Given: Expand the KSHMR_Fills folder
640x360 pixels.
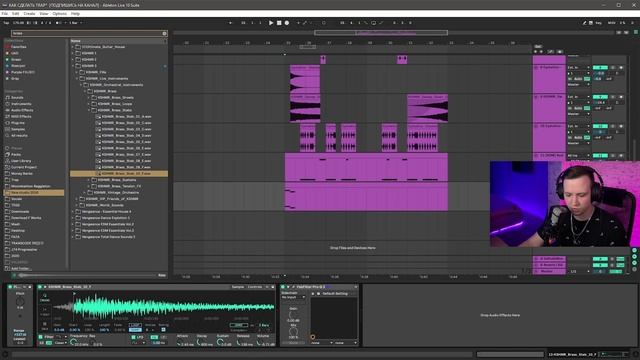Looking at the screenshot, I should (x=77, y=72).
